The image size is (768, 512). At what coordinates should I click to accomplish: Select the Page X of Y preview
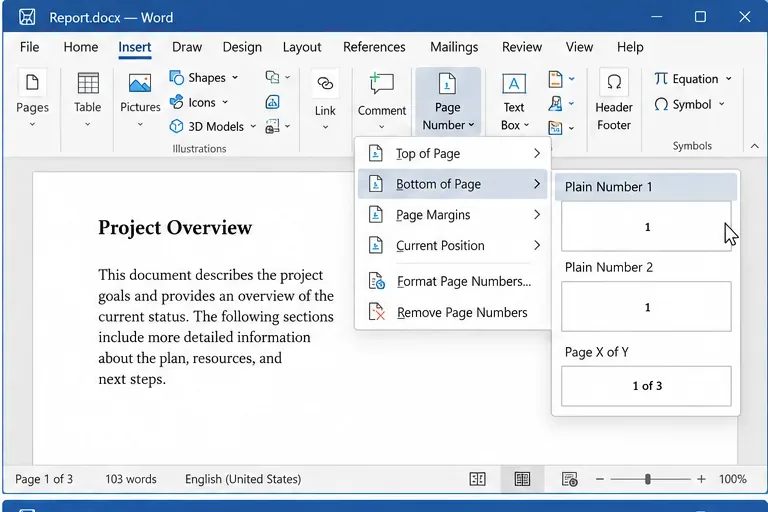click(646, 386)
